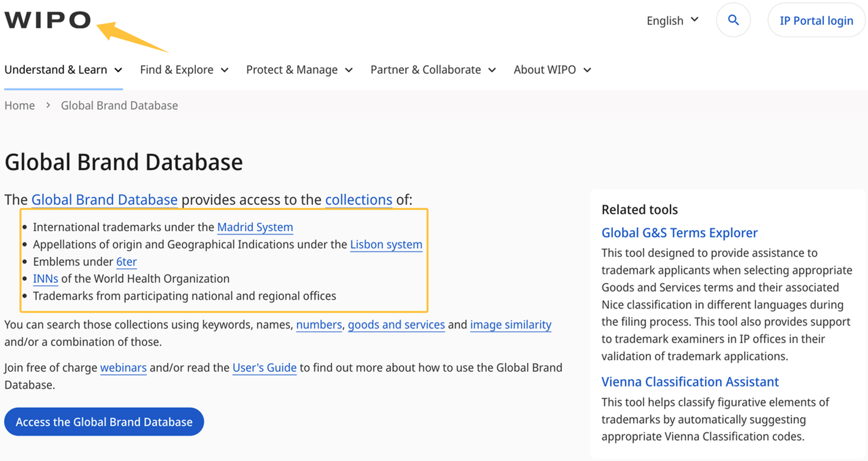Screen dimensions: 868x461
Task: Open the About WIPO menu
Action: [552, 70]
